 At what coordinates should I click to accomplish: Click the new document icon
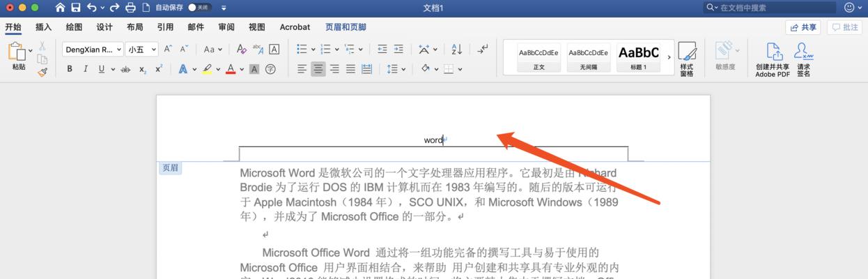(146, 8)
